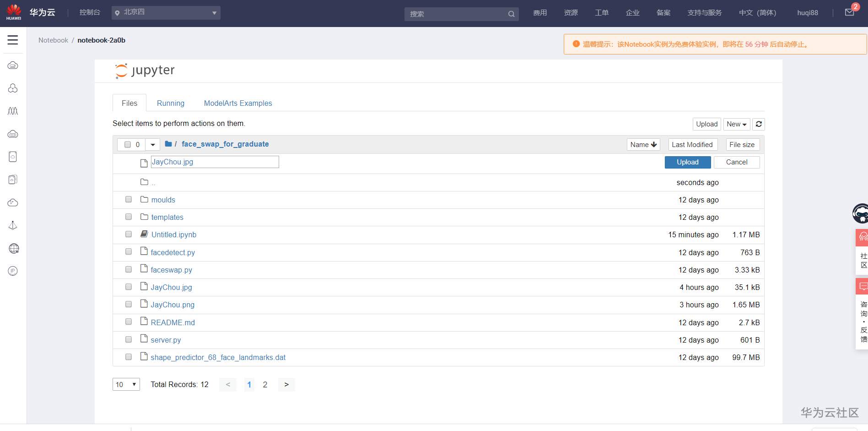Sort files by Name
The width and height of the screenshot is (868, 431).
click(x=643, y=145)
